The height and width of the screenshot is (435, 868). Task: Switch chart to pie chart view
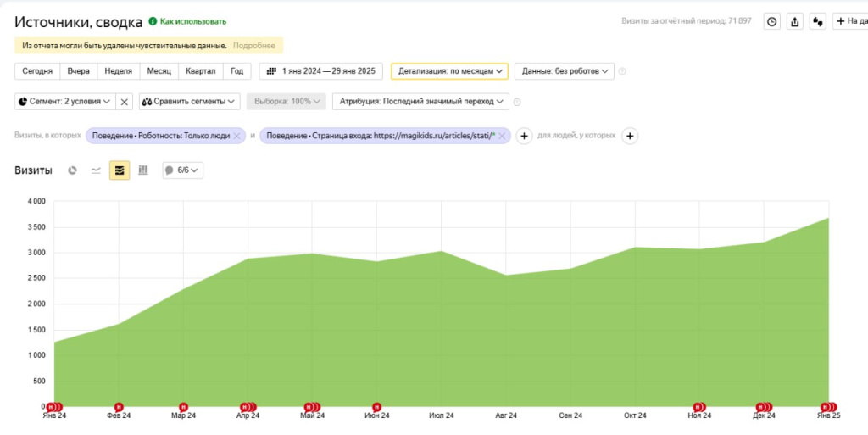73,170
